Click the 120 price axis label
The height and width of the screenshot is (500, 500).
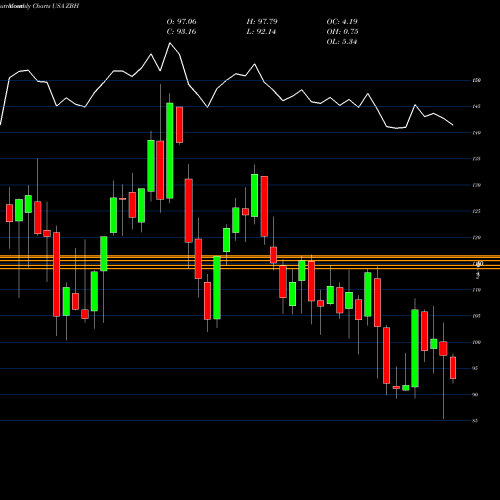click(x=477, y=237)
